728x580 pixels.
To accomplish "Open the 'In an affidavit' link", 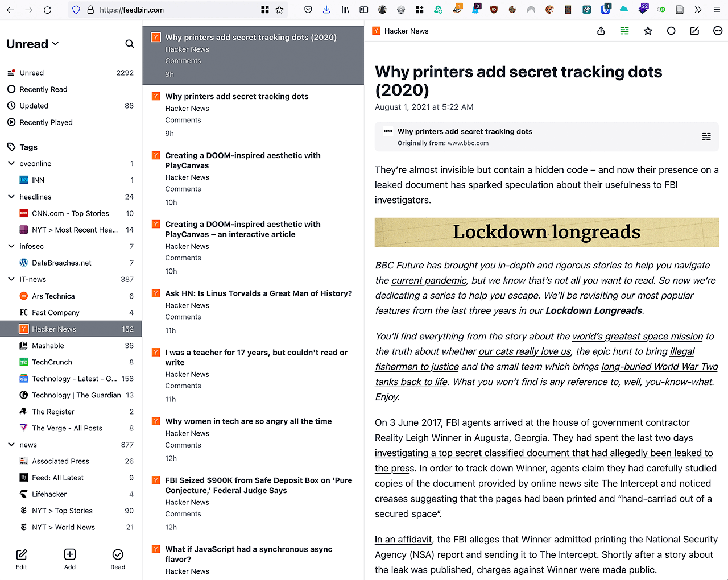I will click(403, 539).
